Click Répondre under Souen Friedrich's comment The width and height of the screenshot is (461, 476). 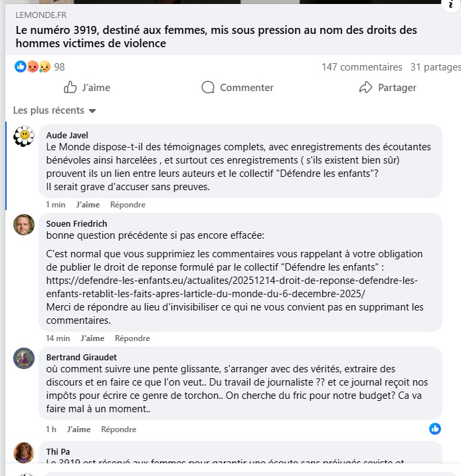coord(132,338)
